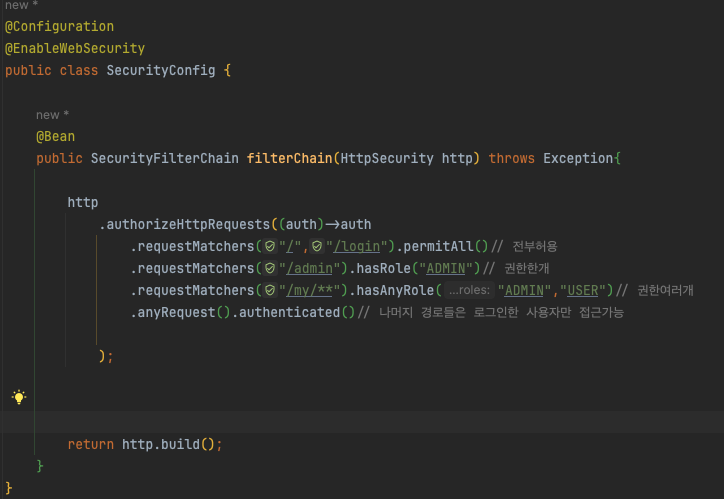The width and height of the screenshot is (724, 499).
Task: Click the shield icon before "/" string
Action: (270, 246)
